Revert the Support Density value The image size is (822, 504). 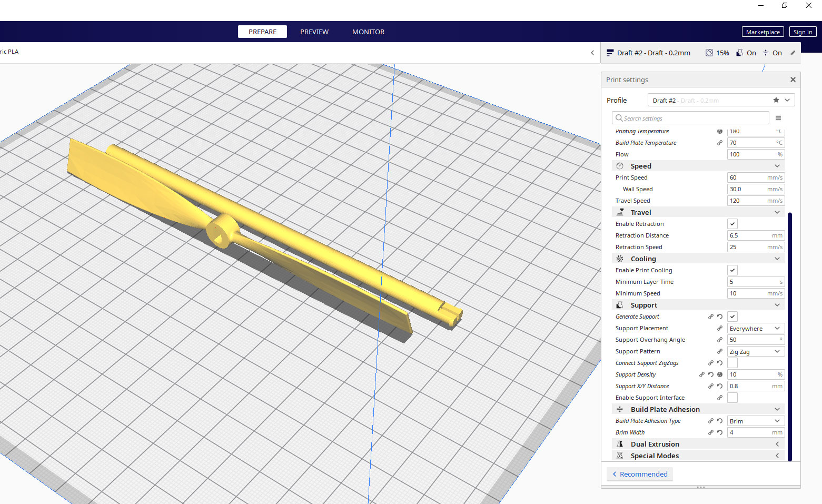[711, 374]
